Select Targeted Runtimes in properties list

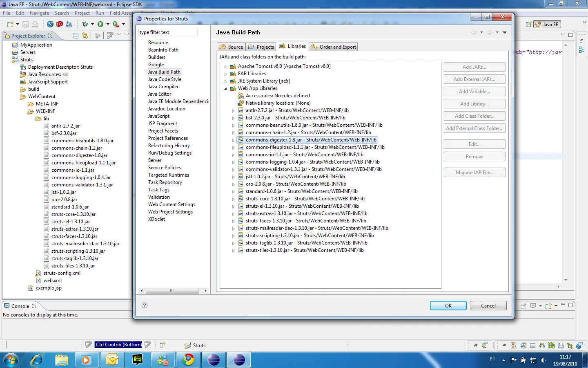168,175
